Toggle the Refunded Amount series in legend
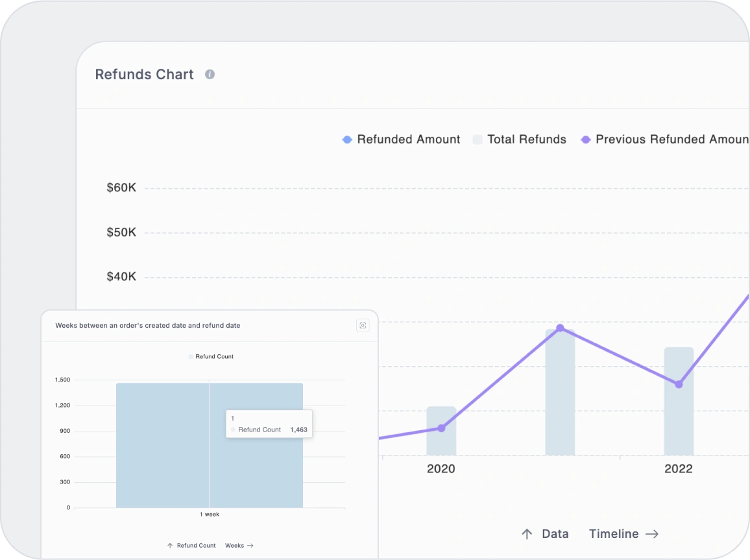Viewport: 750px width, 560px height. (x=401, y=140)
